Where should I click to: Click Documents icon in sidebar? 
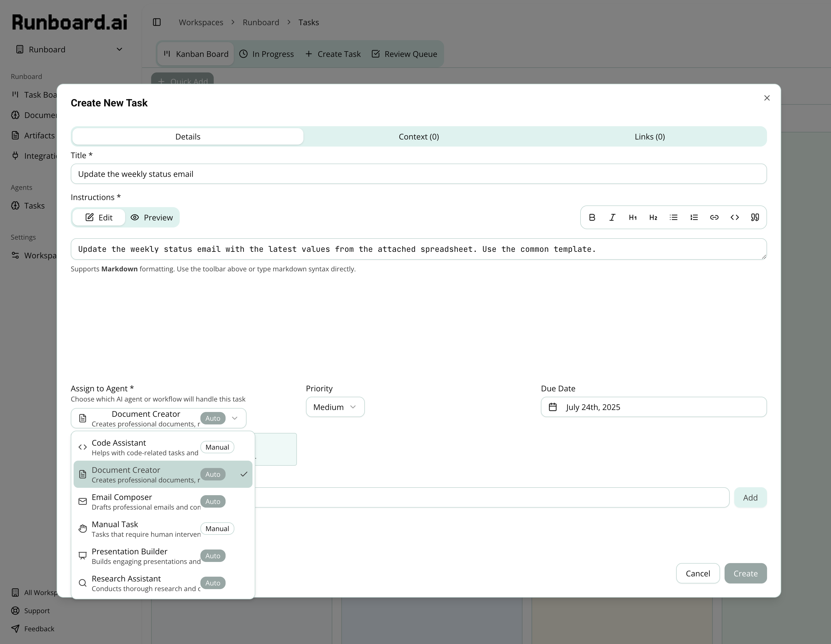point(15,115)
